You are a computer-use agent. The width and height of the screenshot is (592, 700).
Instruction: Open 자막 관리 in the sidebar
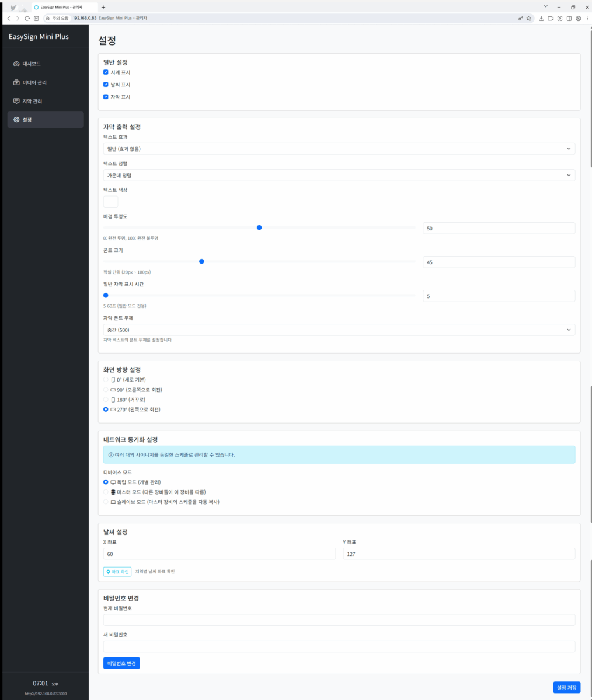(x=46, y=101)
